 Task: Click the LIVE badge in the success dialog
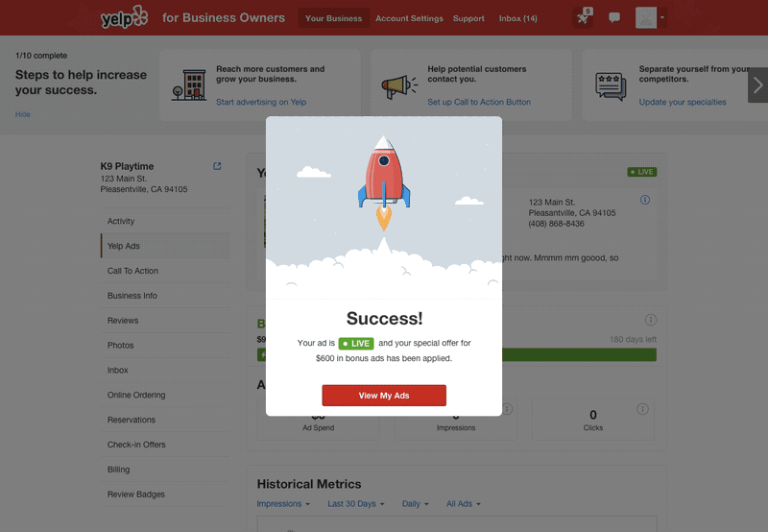tap(356, 344)
